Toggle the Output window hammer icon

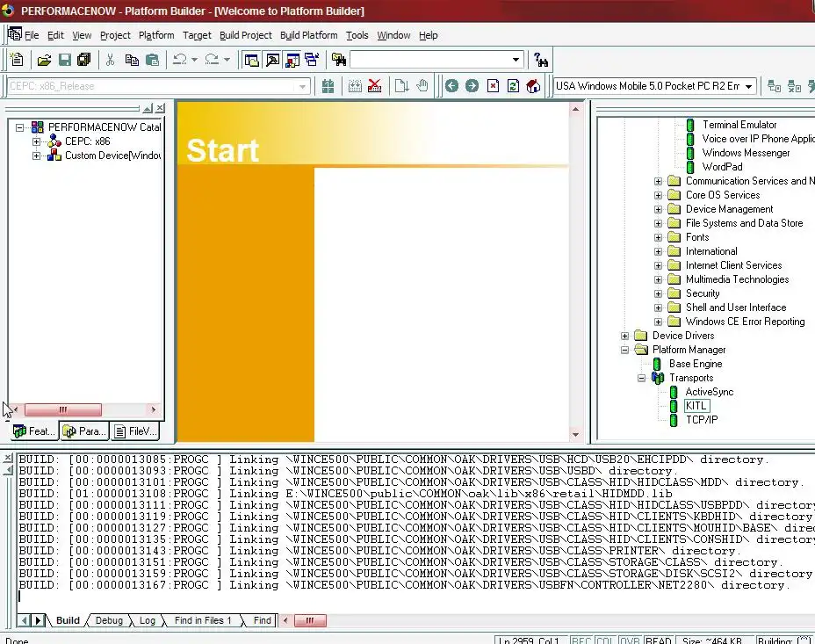coord(272,61)
